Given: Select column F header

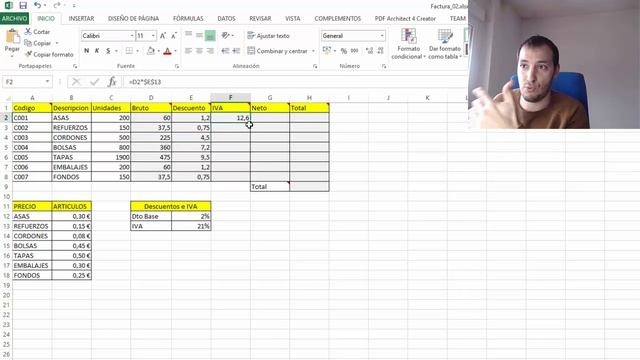Looking at the screenshot, I should click(x=230, y=98).
